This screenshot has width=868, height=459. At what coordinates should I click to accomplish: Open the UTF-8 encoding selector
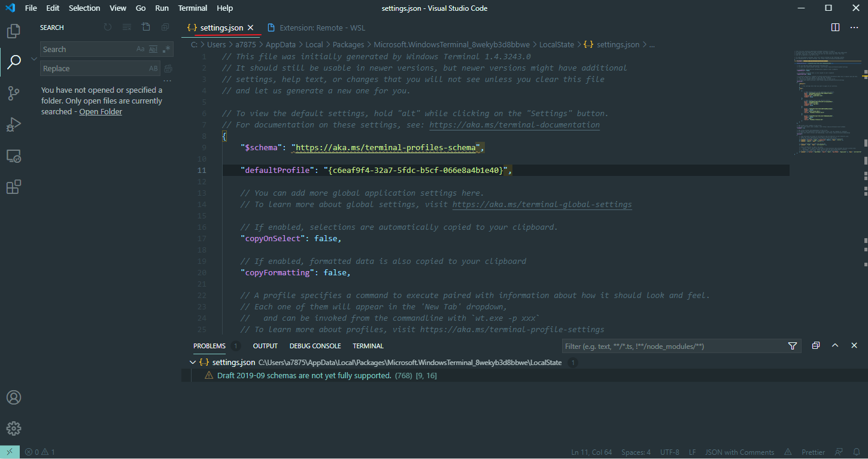(x=669, y=452)
